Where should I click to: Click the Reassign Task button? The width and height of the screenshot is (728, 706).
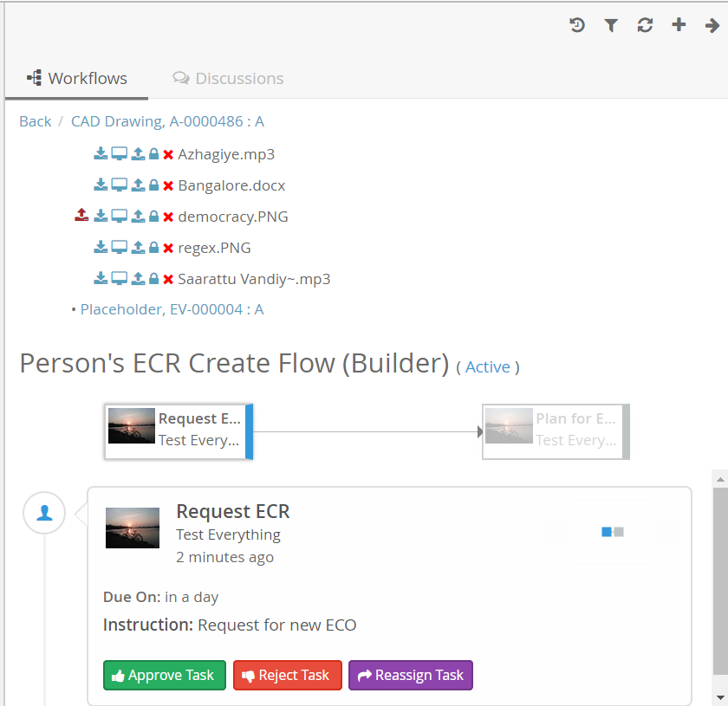pos(411,675)
